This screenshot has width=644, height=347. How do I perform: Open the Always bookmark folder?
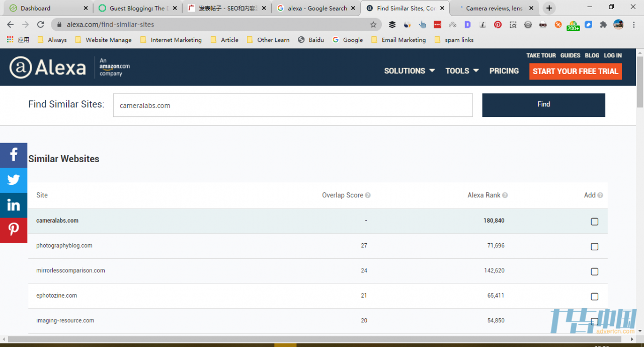[x=52, y=40]
